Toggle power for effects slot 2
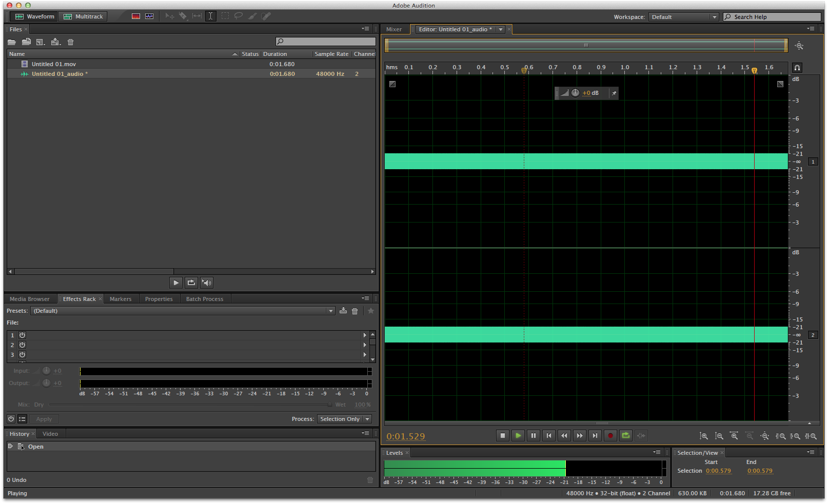Image resolution: width=828 pixels, height=504 pixels. pyautogui.click(x=23, y=345)
